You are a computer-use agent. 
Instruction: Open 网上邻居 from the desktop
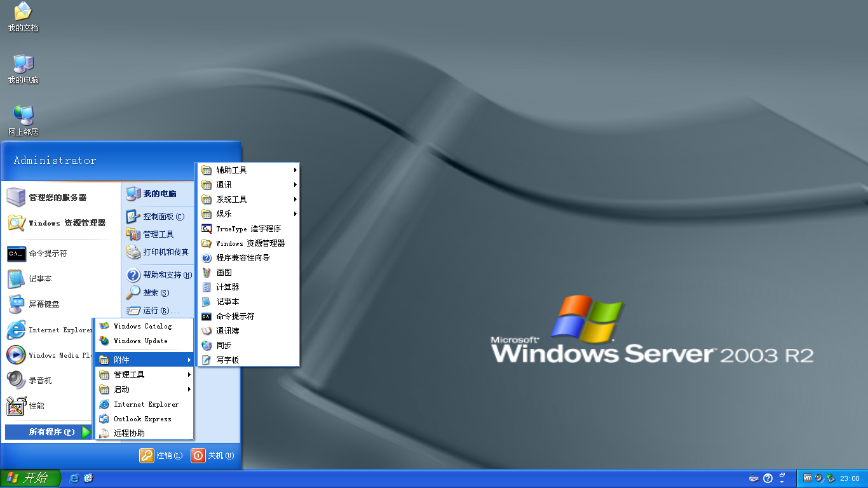coord(24,119)
